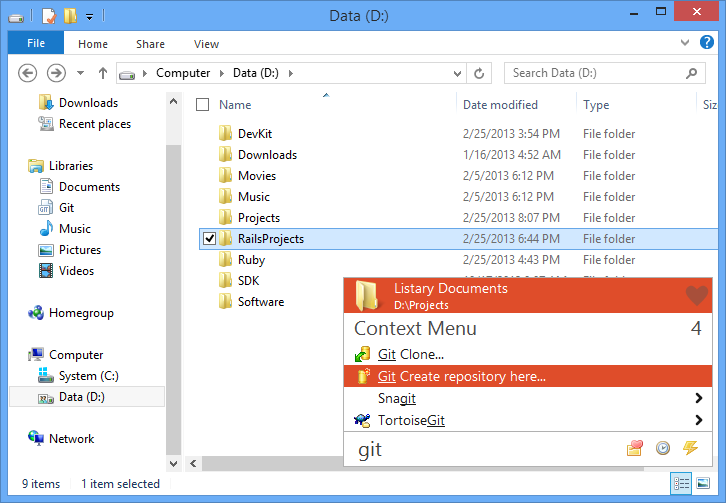Click the Software folder icon

[225, 302]
